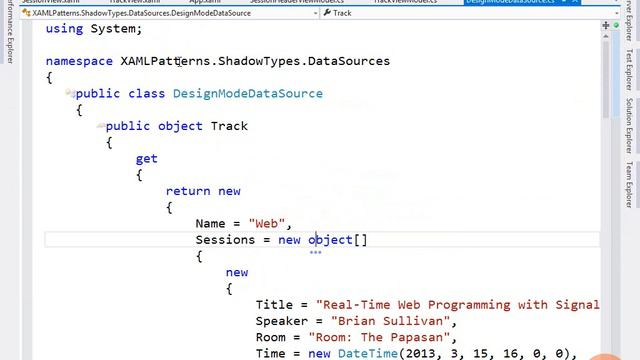Image resolution: width=640 pixels, height=360 pixels.
Task: Click the namespace name XAMLPatterns.ShadowTypes.DataSources
Action: click(x=255, y=61)
